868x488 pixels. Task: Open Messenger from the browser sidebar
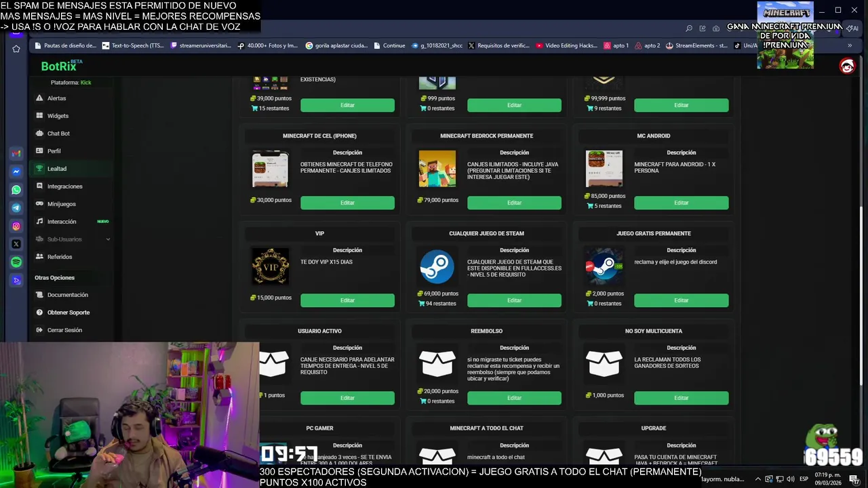(16, 172)
